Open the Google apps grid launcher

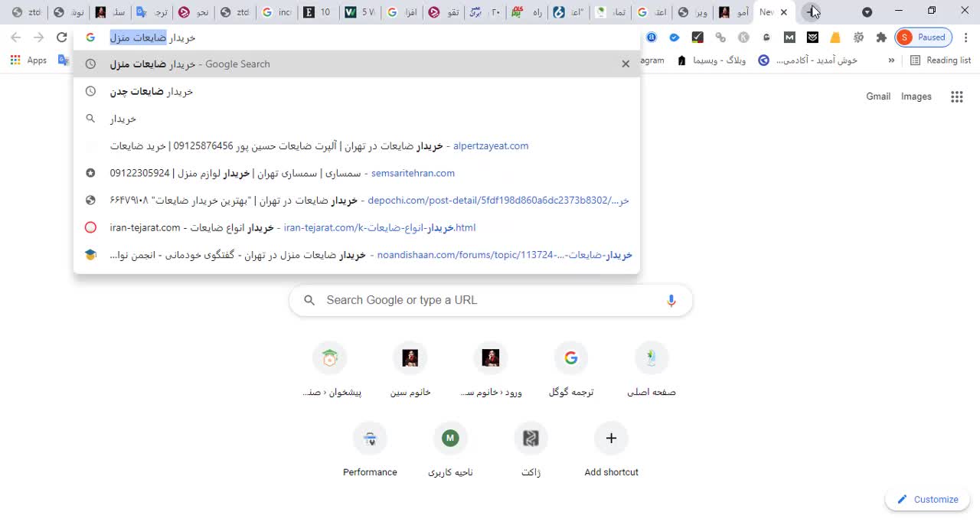click(956, 96)
